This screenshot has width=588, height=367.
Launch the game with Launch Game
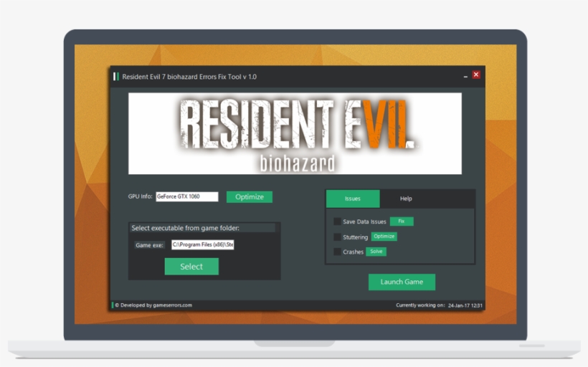point(402,282)
